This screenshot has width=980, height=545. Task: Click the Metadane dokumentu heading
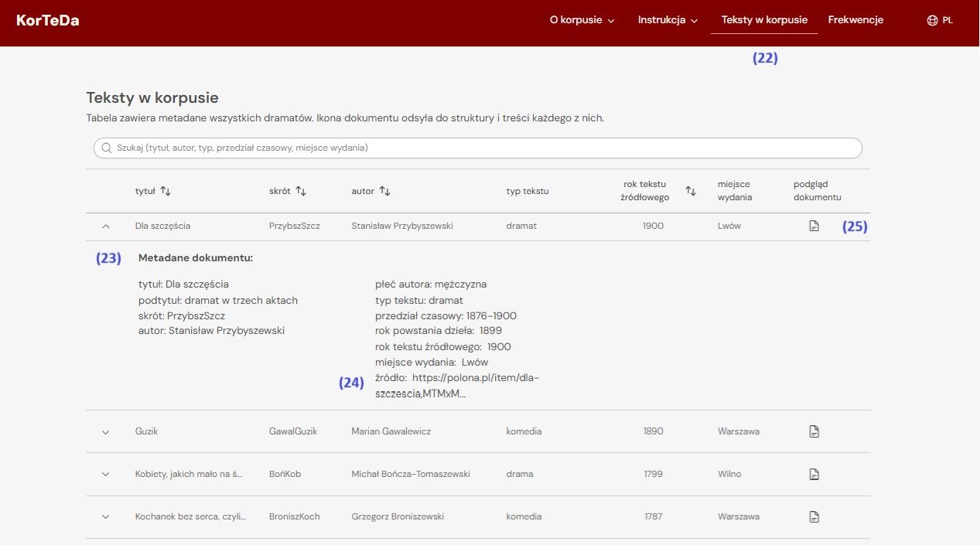coord(196,257)
